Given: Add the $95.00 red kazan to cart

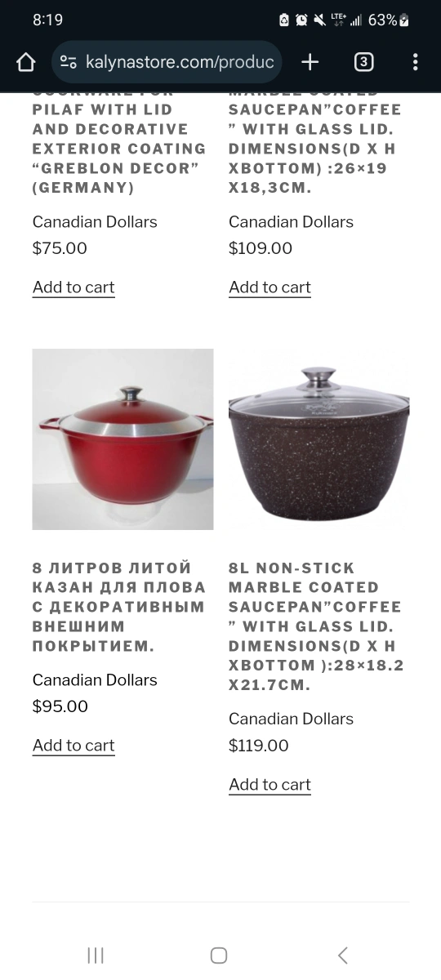Looking at the screenshot, I should click(x=73, y=746).
